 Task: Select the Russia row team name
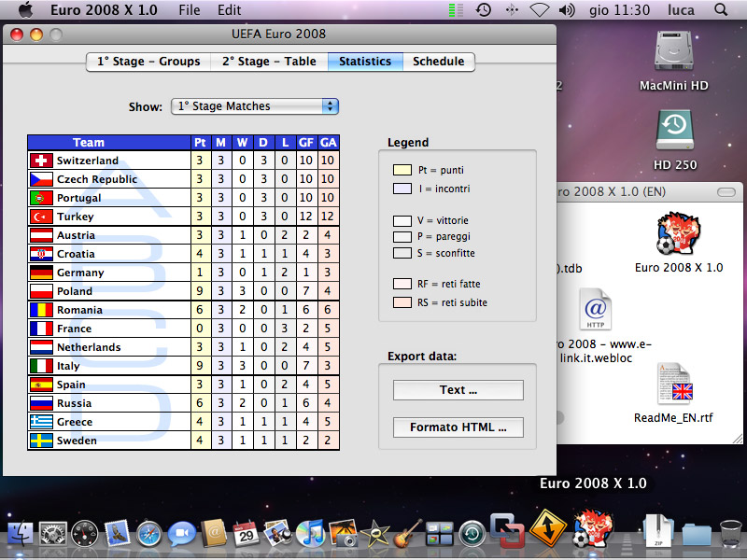tap(74, 403)
